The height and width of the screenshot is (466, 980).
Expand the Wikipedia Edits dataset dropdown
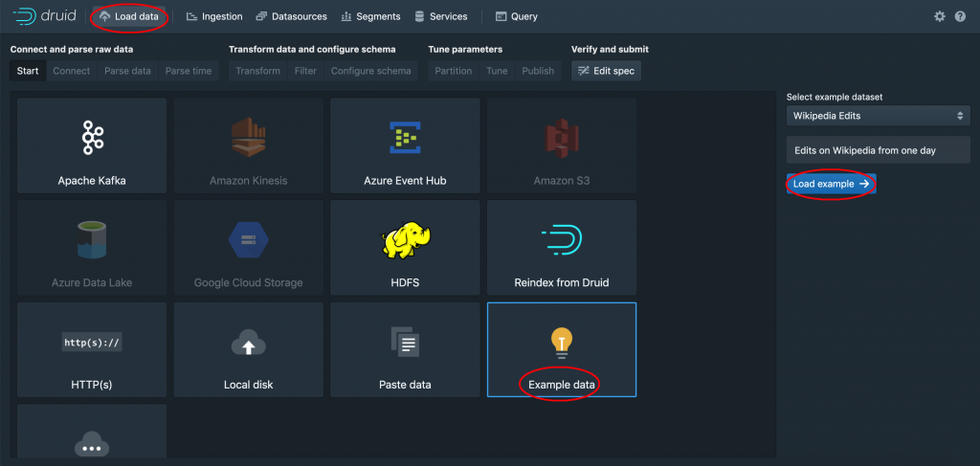click(x=879, y=116)
